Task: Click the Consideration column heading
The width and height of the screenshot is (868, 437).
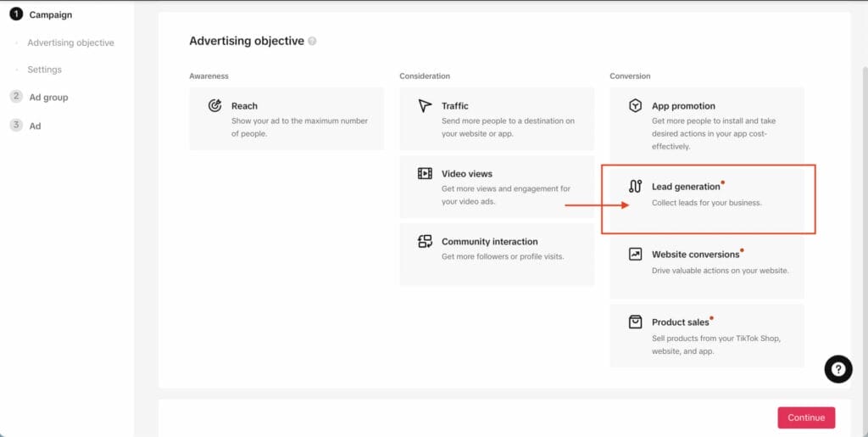Action: pyautogui.click(x=425, y=76)
